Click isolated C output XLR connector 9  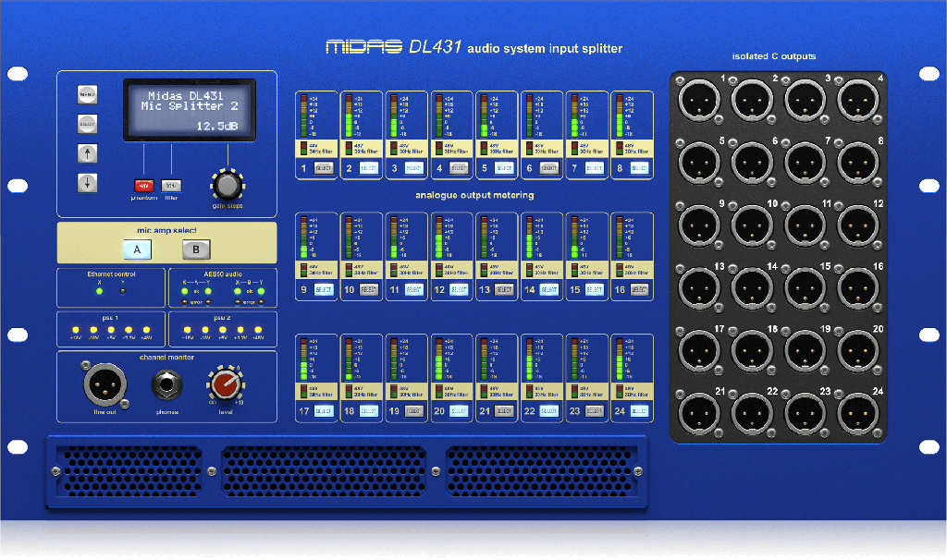click(699, 225)
